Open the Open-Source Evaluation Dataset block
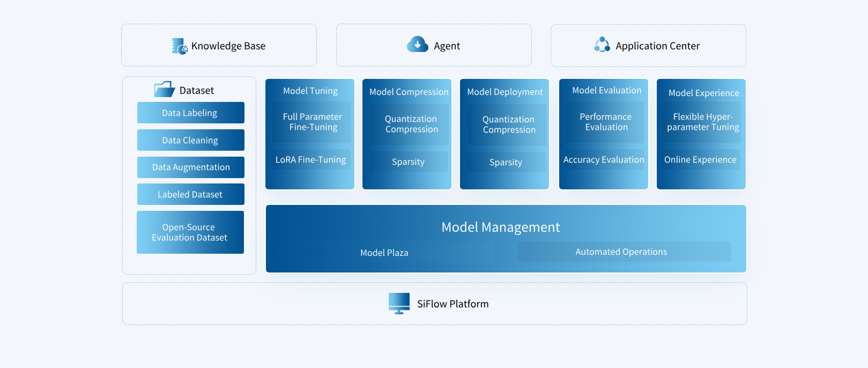The image size is (868, 368). (x=190, y=232)
